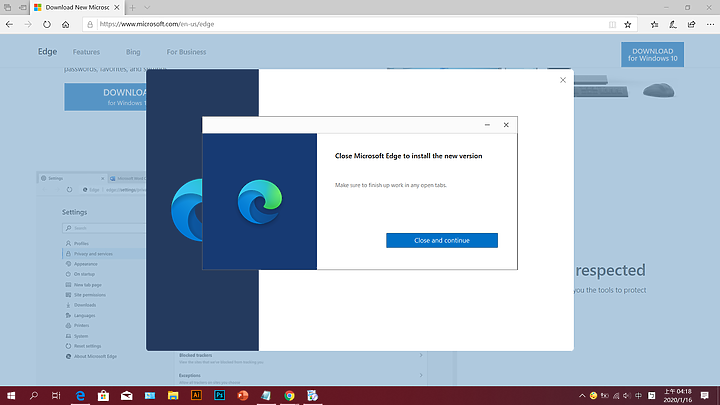This screenshot has width=720, height=405.
Task: Close the Edge installer dialog
Action: tap(506, 125)
